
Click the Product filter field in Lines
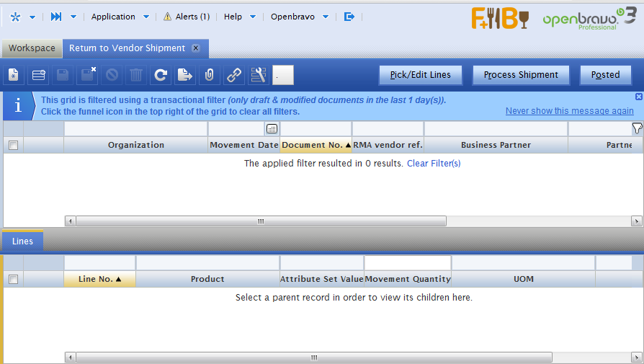207,263
